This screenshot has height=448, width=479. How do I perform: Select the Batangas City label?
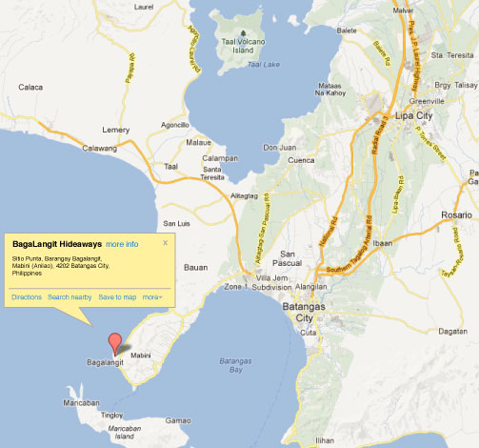coord(304,312)
